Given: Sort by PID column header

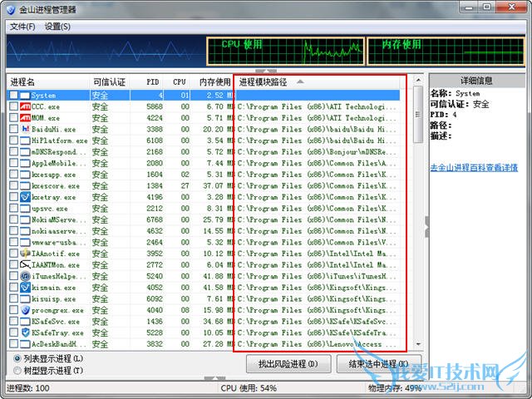Looking at the screenshot, I should (147, 81).
